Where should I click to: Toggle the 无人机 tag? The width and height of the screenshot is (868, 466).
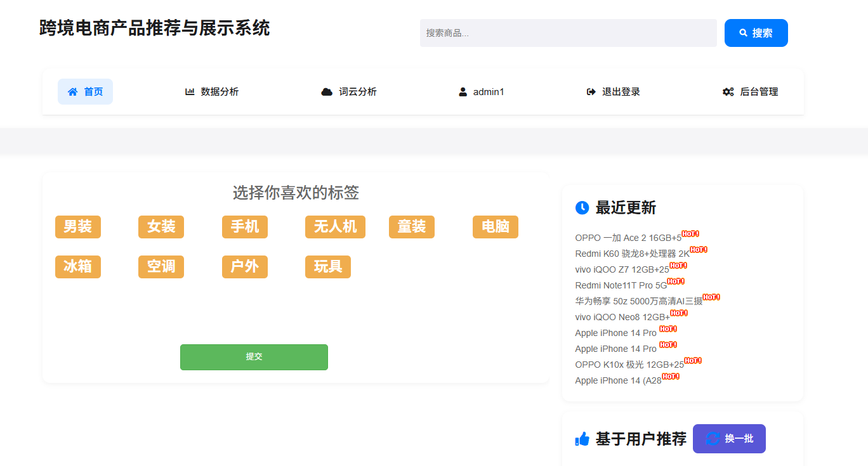335,227
